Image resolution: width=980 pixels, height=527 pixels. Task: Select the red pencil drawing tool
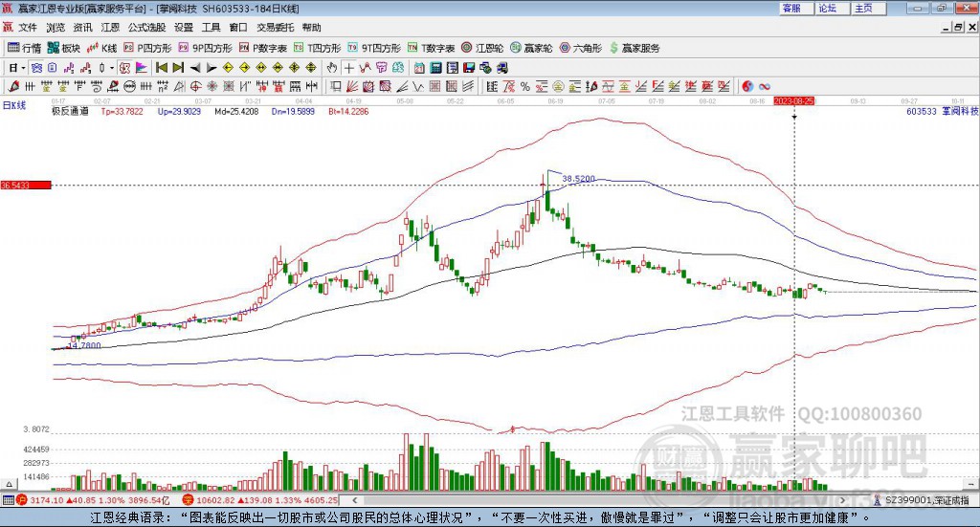point(13,87)
